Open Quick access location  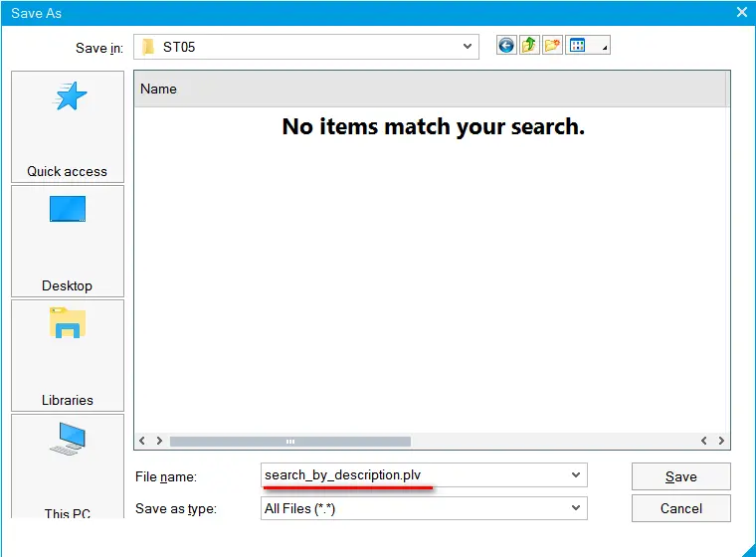(x=68, y=127)
